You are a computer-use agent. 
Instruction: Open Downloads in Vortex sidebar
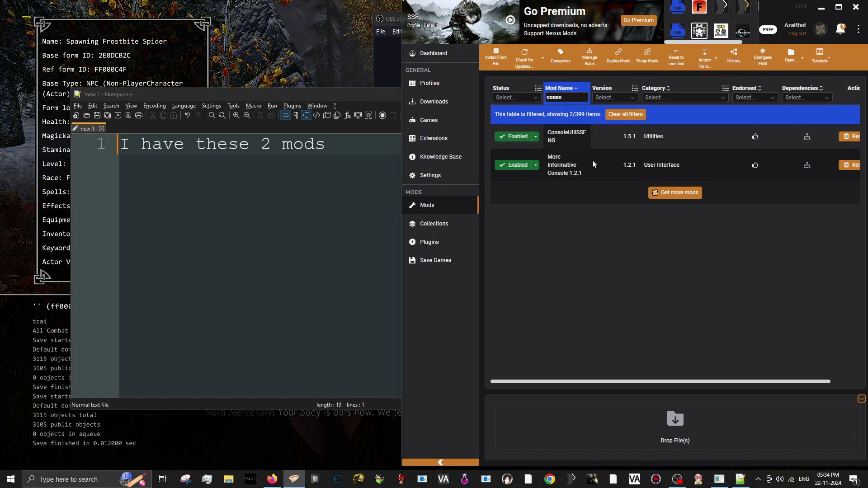(440, 102)
